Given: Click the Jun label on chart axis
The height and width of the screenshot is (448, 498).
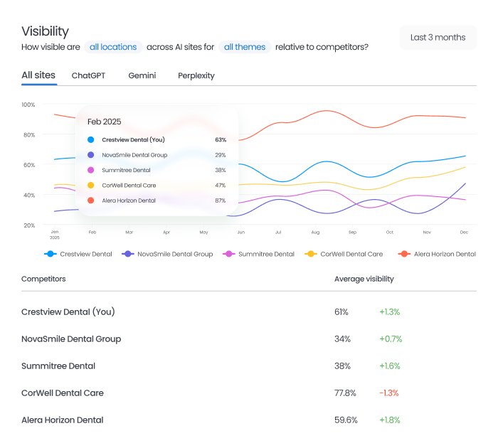Looking at the screenshot, I should [241, 232].
